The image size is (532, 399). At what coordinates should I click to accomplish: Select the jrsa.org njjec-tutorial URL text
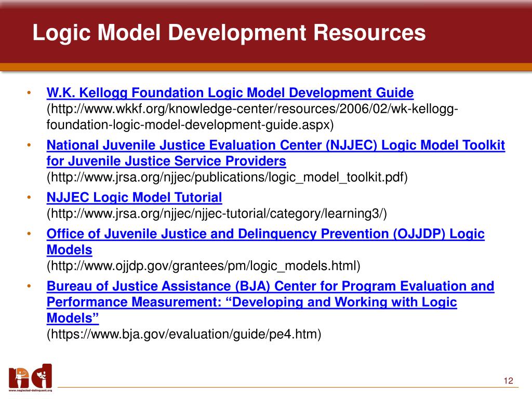pyautogui.click(x=217, y=214)
